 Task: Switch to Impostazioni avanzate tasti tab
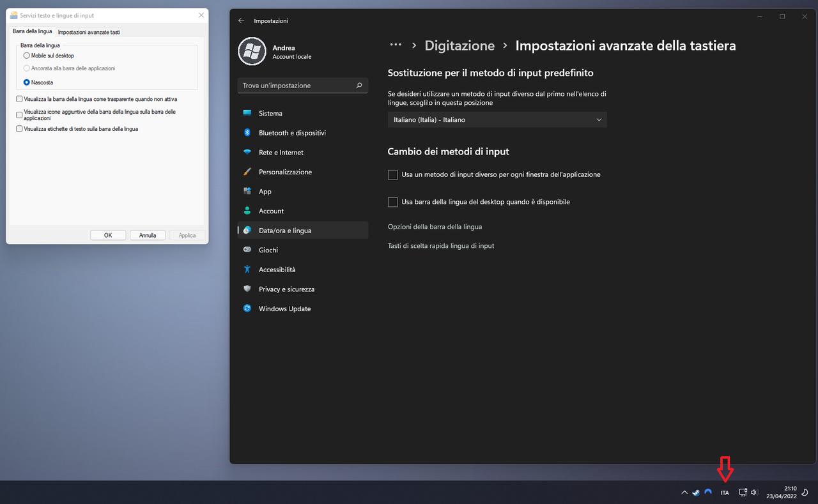[89, 32]
